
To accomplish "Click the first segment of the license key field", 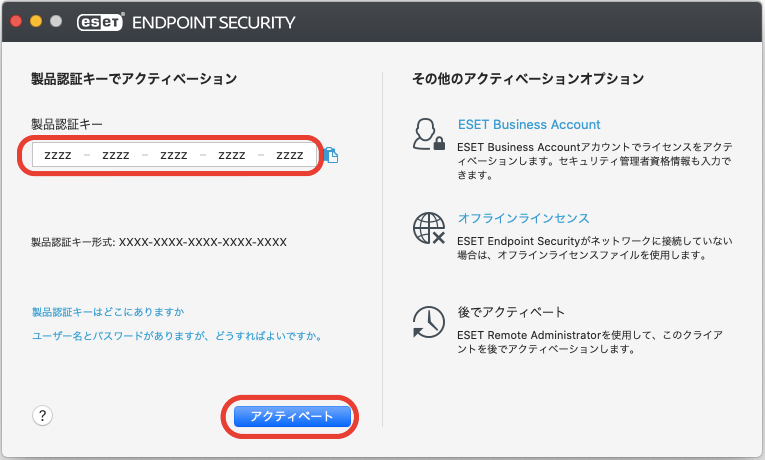I will pyautogui.click(x=58, y=155).
